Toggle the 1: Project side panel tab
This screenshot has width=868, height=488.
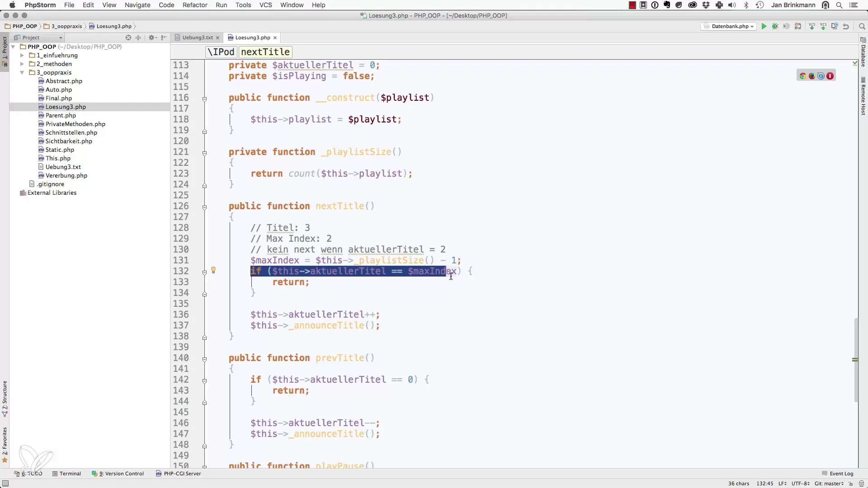pos(5,51)
